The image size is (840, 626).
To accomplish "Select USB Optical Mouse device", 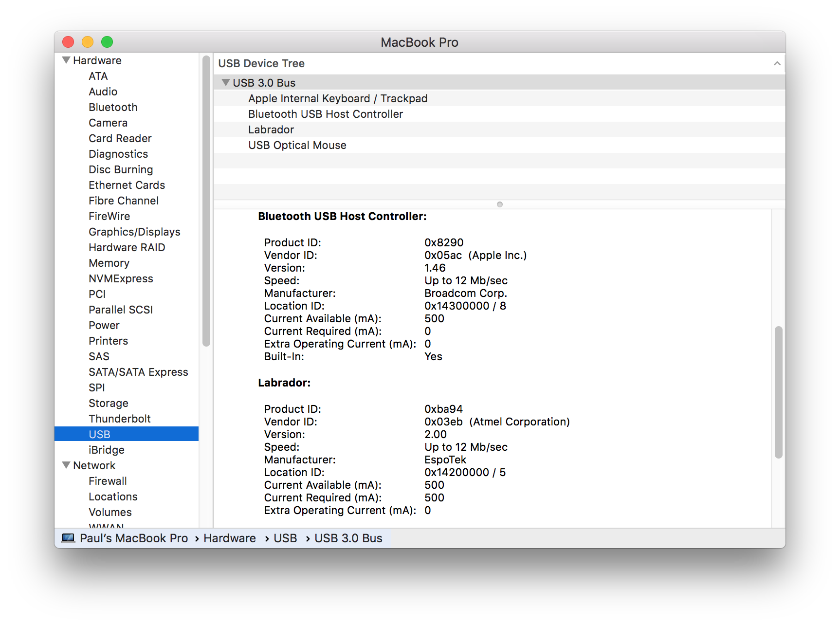I will [x=499, y=145].
